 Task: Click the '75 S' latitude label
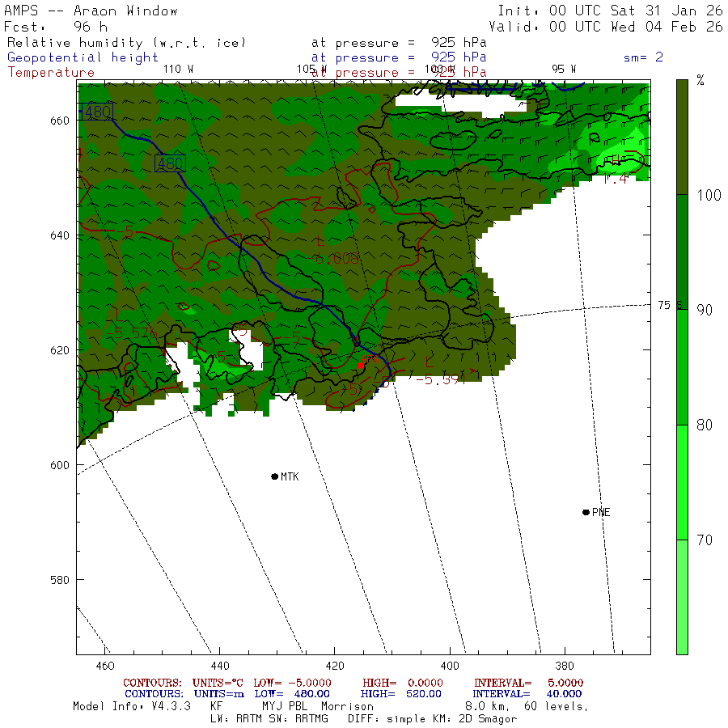click(x=671, y=305)
